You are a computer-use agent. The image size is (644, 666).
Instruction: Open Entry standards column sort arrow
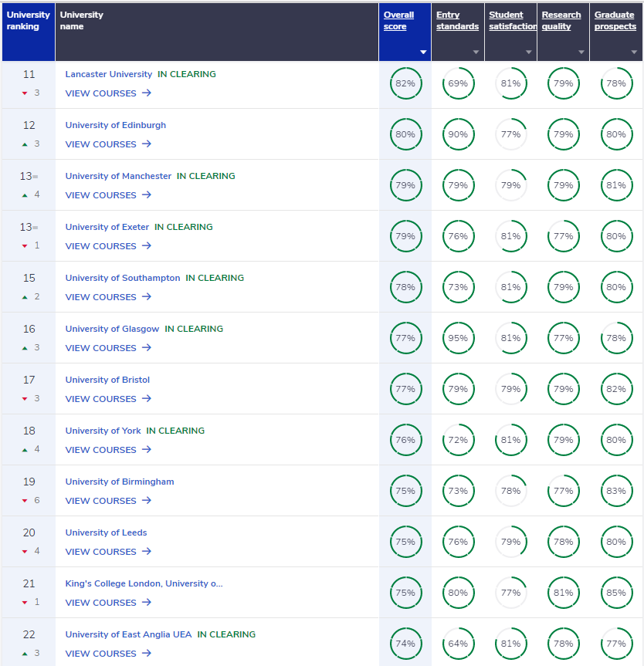(x=476, y=52)
